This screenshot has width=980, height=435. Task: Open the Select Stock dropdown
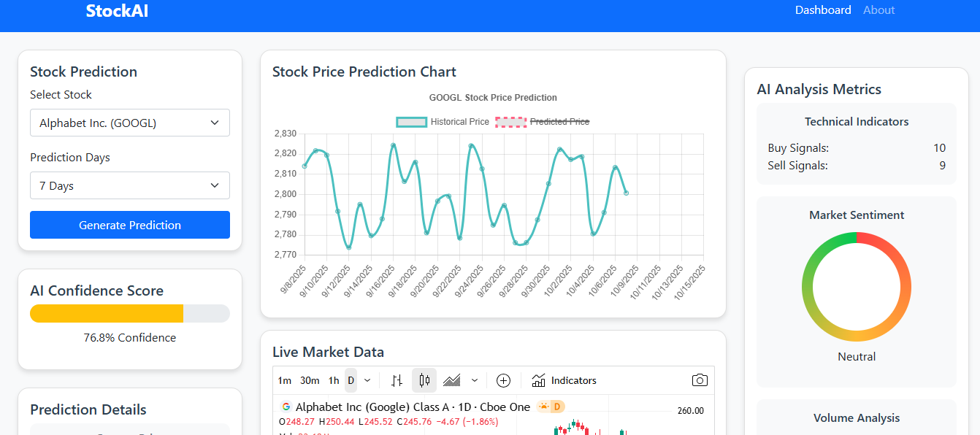click(x=130, y=123)
